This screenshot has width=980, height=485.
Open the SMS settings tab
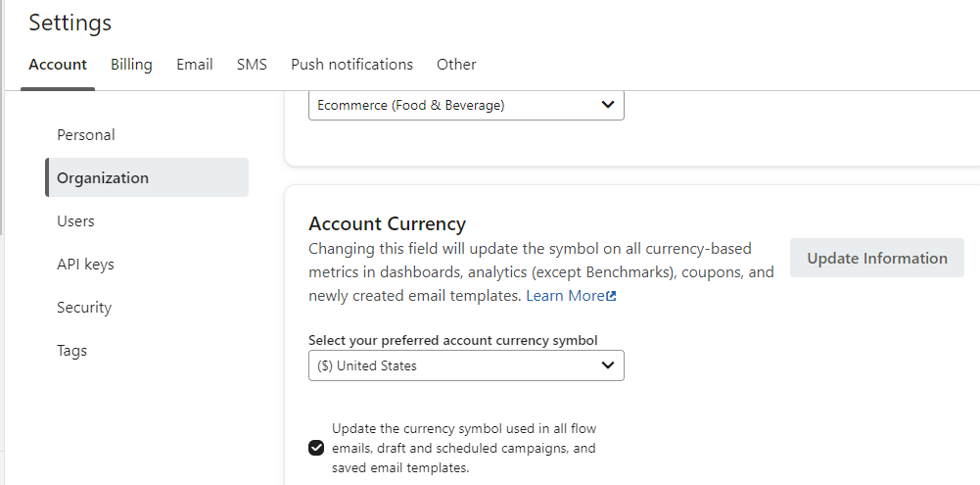[x=252, y=65]
